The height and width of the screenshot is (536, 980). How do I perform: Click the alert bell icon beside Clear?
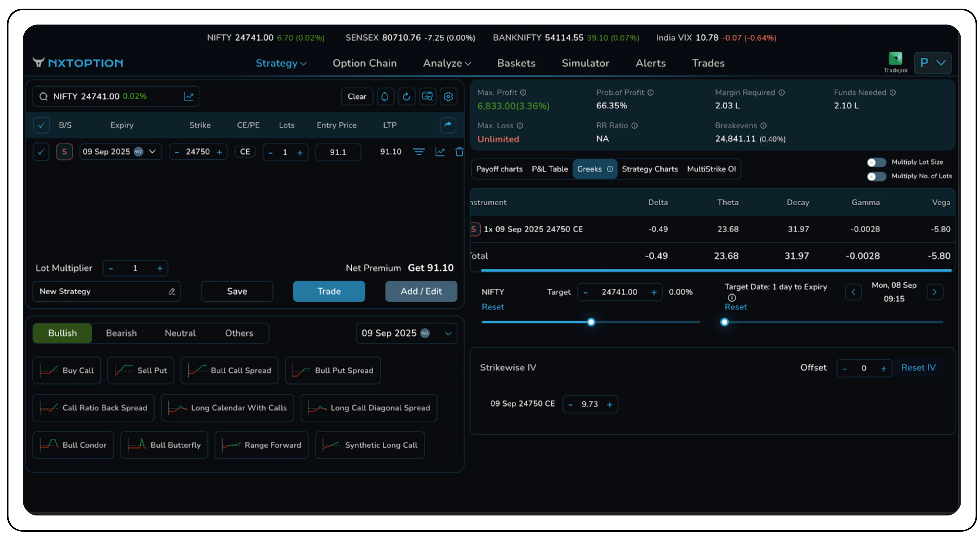(x=385, y=97)
